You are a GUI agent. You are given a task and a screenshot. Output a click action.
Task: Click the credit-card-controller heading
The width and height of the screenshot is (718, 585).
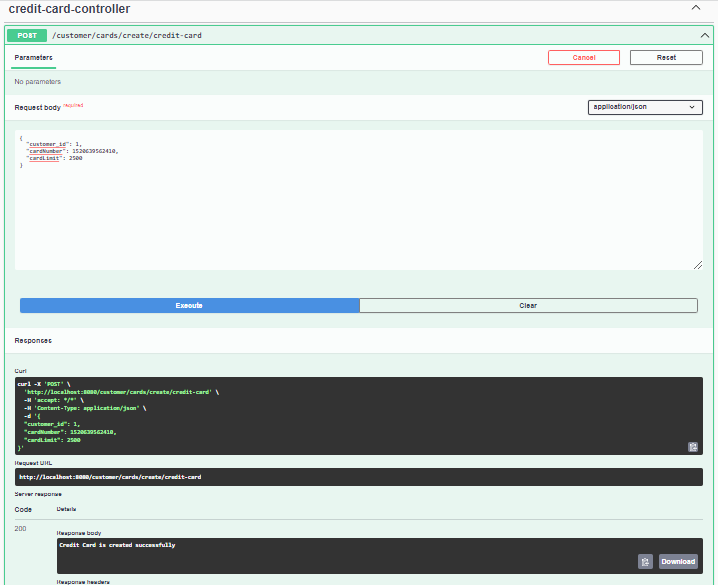click(x=69, y=9)
